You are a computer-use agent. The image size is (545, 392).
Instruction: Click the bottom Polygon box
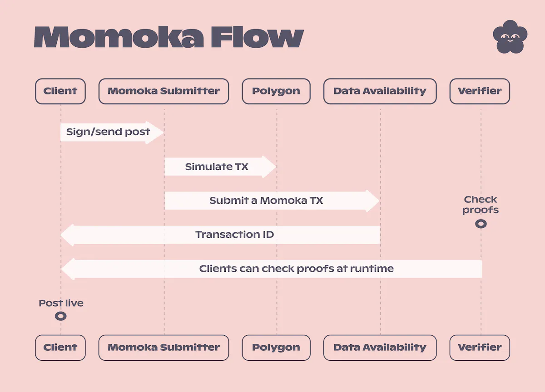tap(276, 348)
